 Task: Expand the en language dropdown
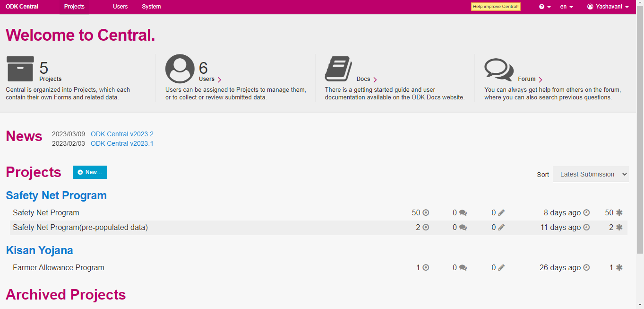coord(566,7)
